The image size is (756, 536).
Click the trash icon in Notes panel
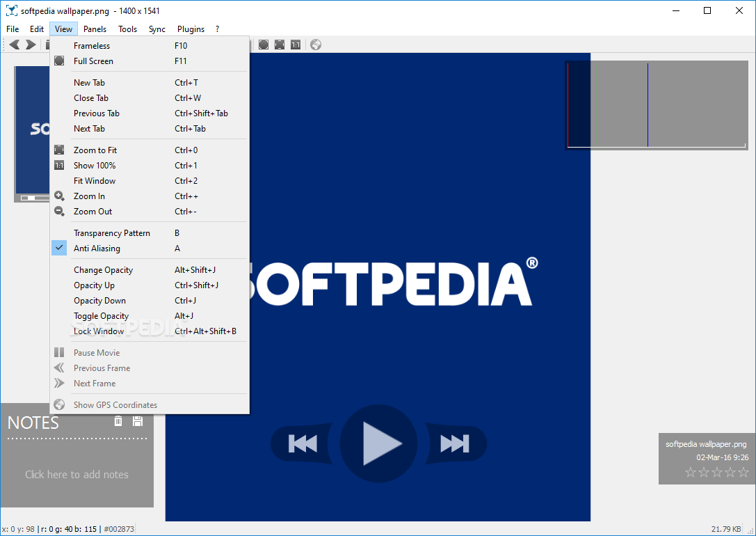[118, 421]
